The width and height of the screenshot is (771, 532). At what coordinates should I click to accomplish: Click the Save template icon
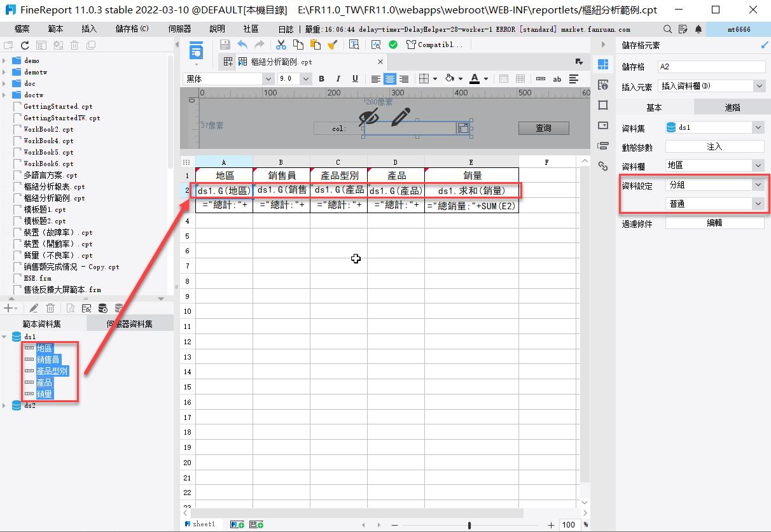point(225,45)
